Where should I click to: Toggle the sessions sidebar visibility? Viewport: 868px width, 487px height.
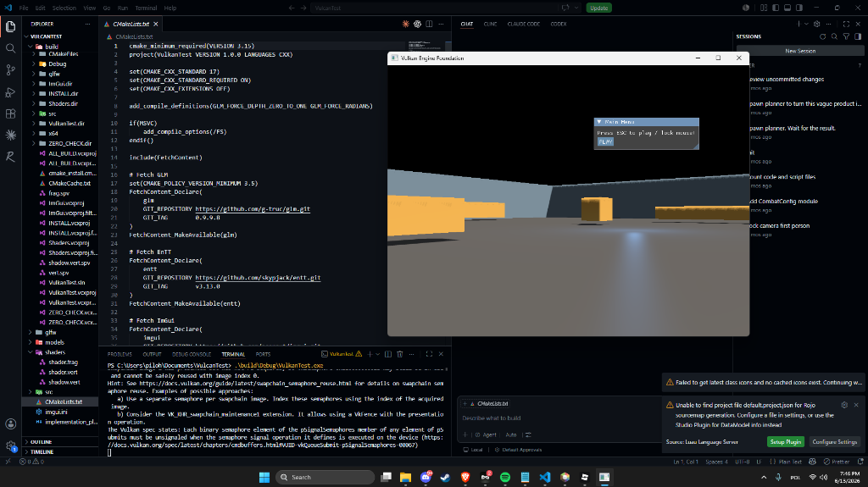coord(858,36)
